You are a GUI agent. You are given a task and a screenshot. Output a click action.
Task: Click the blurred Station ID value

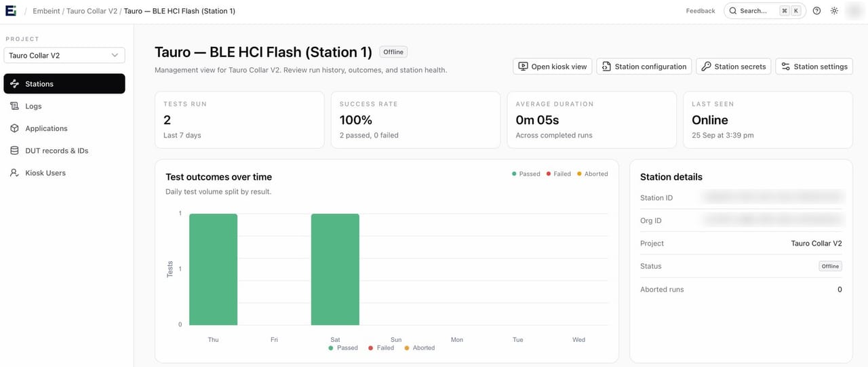774,197
